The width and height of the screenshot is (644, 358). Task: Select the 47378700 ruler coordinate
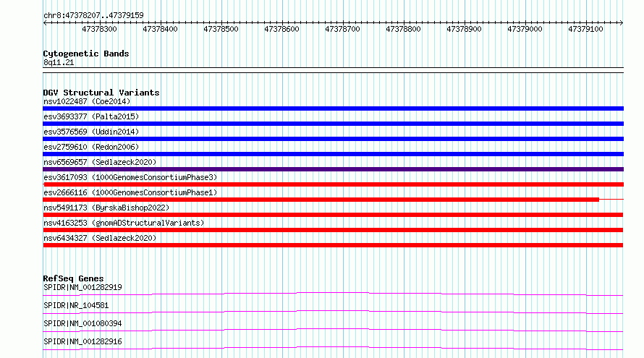[x=342, y=29]
